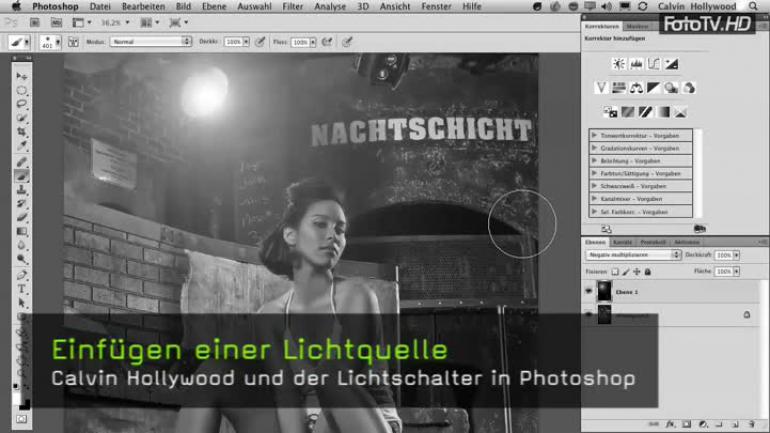This screenshot has width=770, height=433.
Task: Hide Ebene 1 layer visibility eye
Action: tap(589, 291)
